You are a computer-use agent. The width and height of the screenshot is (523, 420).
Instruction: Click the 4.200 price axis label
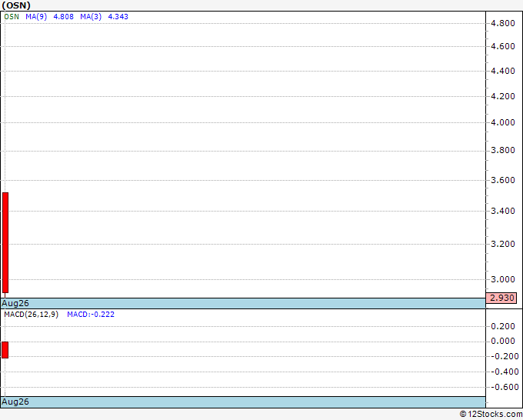(x=503, y=96)
